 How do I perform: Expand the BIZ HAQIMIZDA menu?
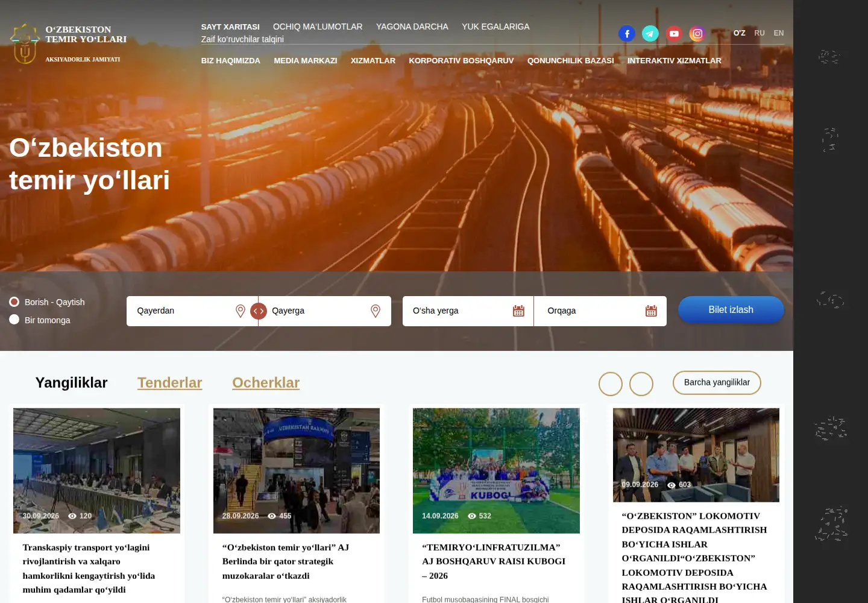click(231, 61)
